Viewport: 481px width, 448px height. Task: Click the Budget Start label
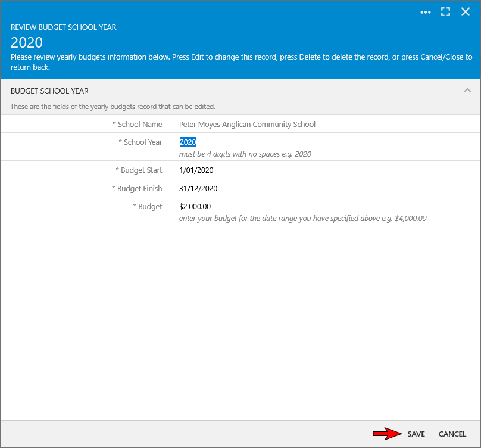[140, 170]
